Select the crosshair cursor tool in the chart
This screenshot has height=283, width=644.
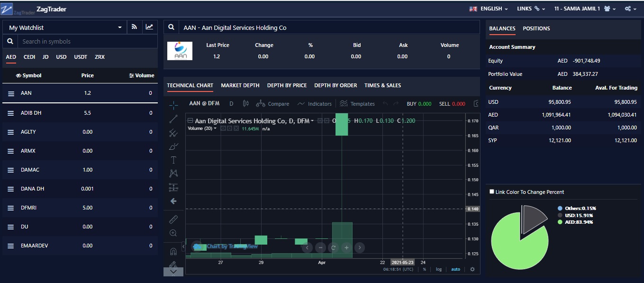coord(173,105)
